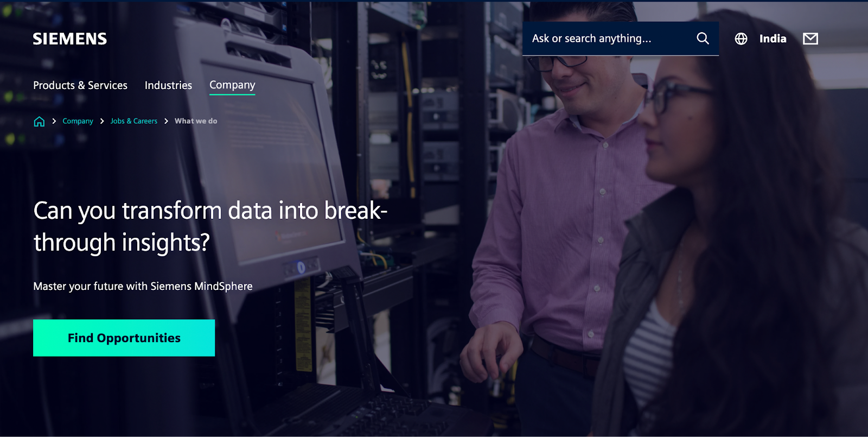
Task: Click the headline about transforming data
Action: [x=210, y=226]
